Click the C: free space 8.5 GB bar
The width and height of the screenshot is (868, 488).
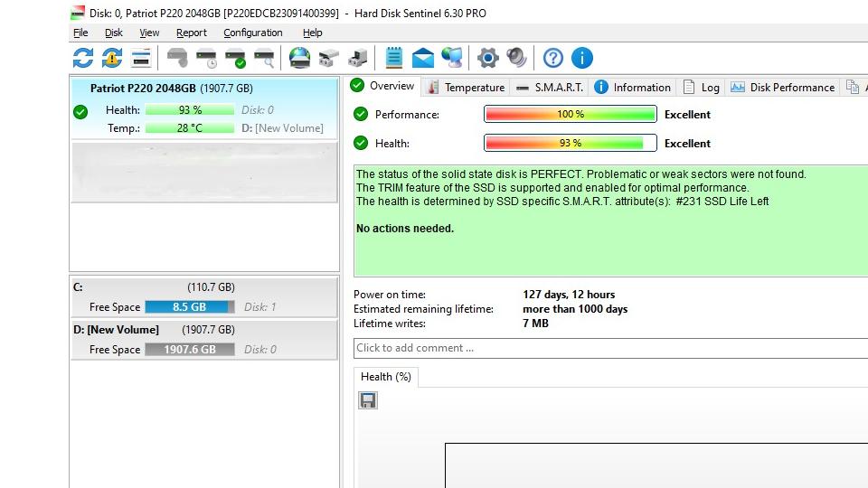coord(190,307)
